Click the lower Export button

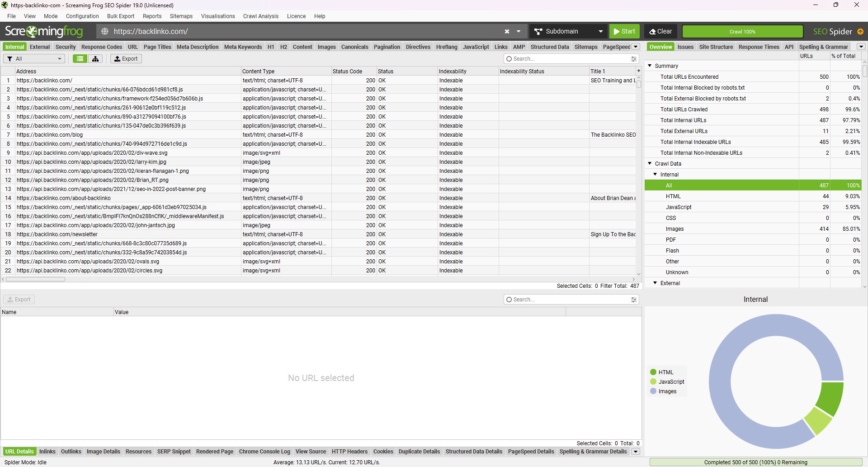point(19,300)
